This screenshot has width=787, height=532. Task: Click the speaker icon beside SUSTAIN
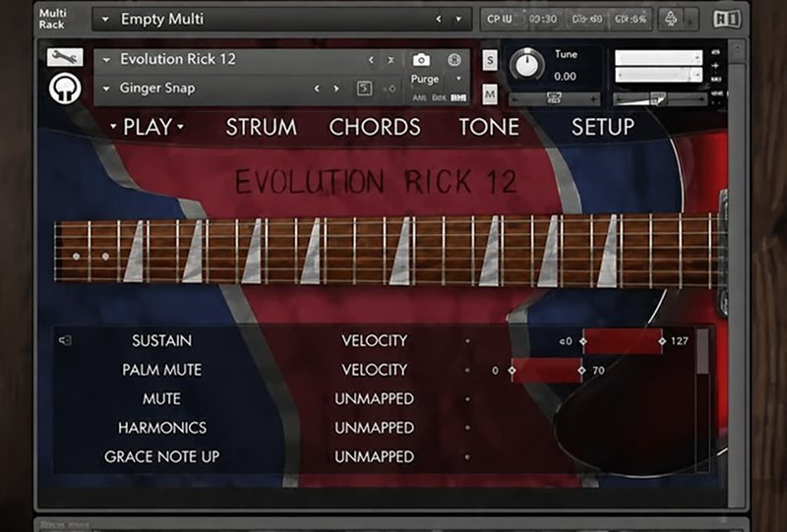(65, 341)
